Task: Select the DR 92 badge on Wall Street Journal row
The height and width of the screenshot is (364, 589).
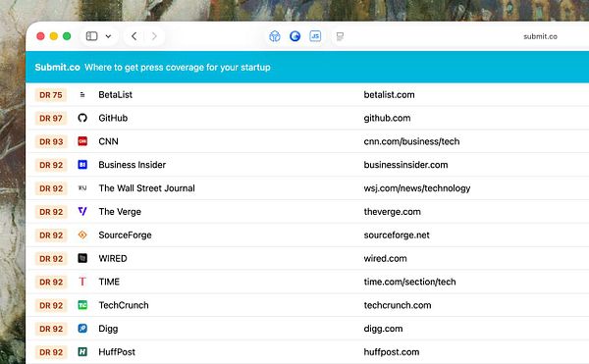Action: tap(51, 188)
